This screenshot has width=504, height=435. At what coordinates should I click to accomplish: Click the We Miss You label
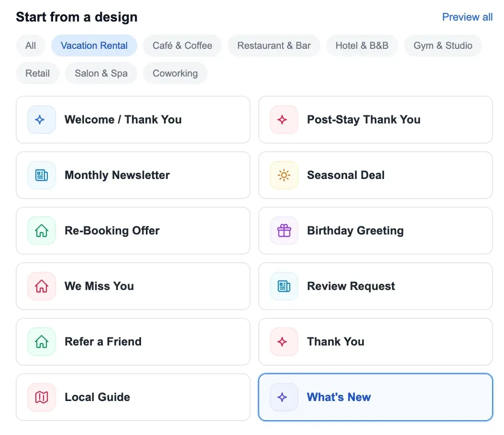[x=99, y=286]
